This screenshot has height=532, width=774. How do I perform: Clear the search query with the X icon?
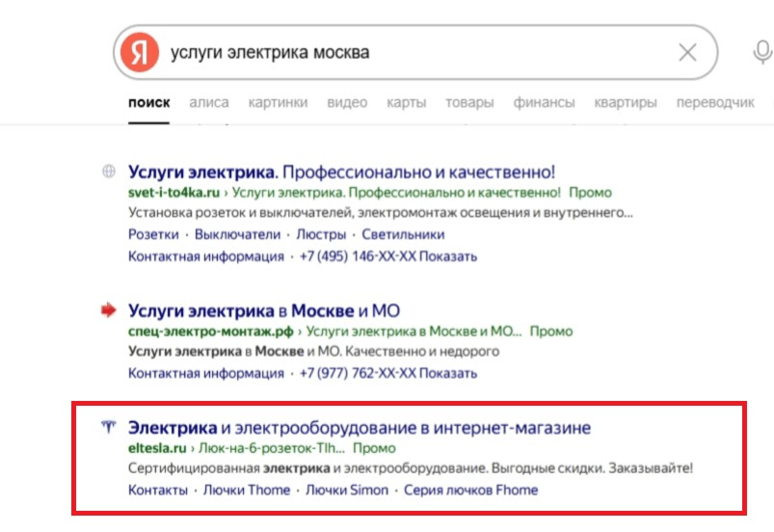tap(687, 52)
